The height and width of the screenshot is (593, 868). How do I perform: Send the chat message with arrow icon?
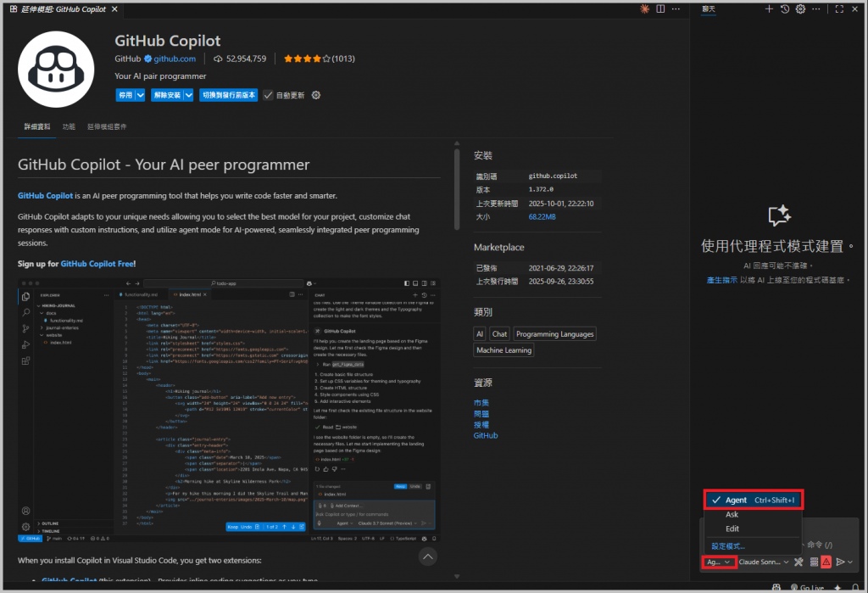[x=840, y=562]
